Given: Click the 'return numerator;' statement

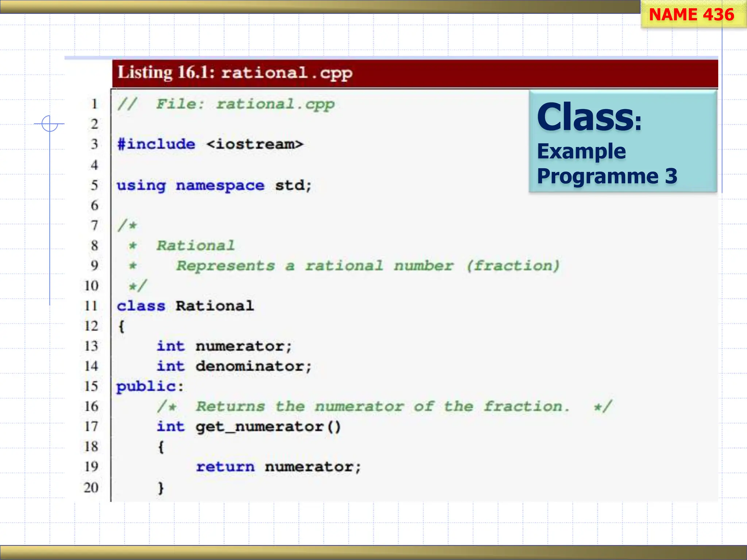Looking at the screenshot, I should coord(279,467).
